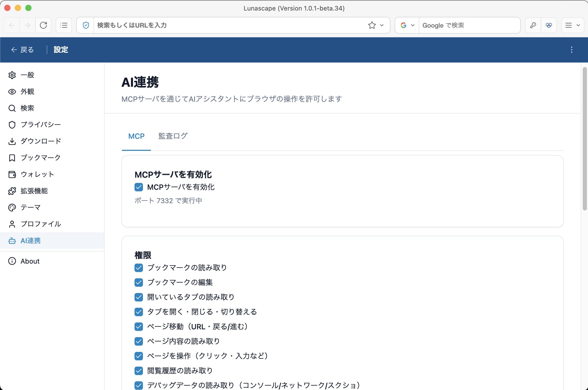Toggle ページを操作 (クリック・入力など) checkbox
The width and height of the screenshot is (588, 390).
point(139,356)
